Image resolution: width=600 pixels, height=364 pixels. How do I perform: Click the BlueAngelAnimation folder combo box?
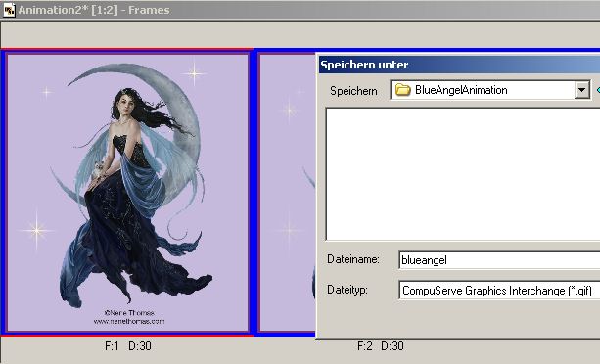point(490,90)
